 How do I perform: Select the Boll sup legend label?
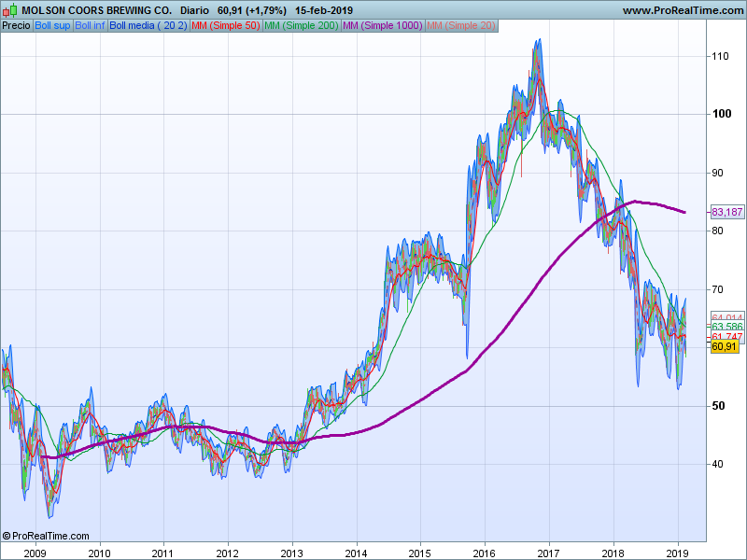click(53, 26)
